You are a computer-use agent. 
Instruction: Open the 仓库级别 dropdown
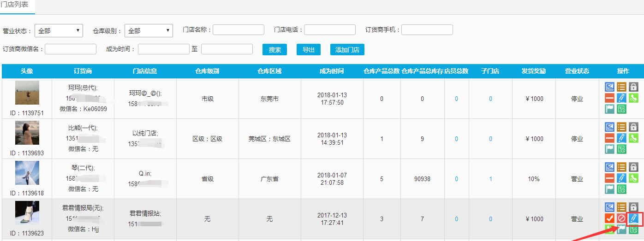pos(149,31)
